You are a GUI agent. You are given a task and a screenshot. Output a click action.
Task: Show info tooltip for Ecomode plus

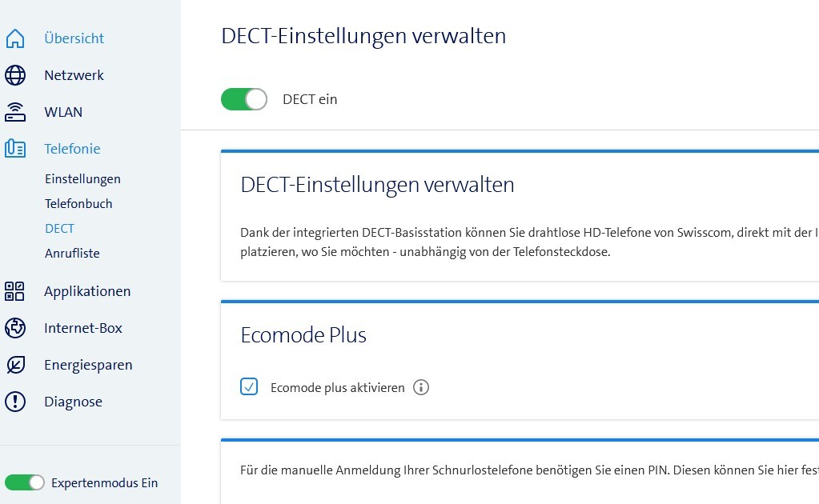[421, 388]
